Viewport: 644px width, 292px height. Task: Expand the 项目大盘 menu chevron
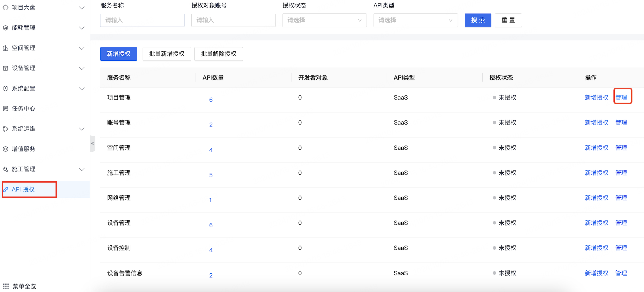click(x=82, y=8)
